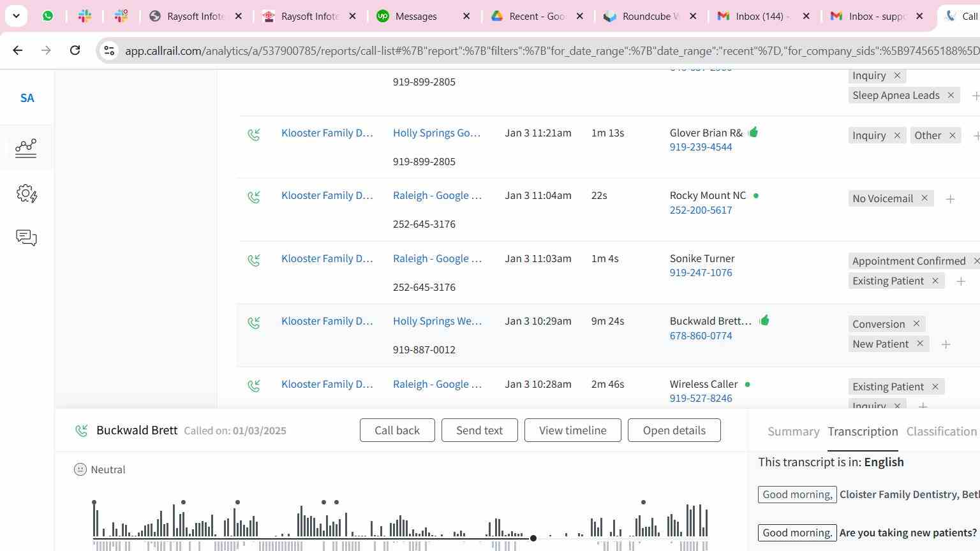Click the Send text button

pyautogui.click(x=479, y=430)
